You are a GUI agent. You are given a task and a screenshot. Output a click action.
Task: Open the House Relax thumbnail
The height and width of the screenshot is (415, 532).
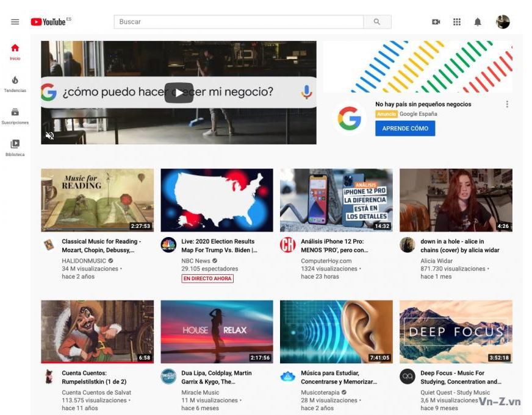217,332
